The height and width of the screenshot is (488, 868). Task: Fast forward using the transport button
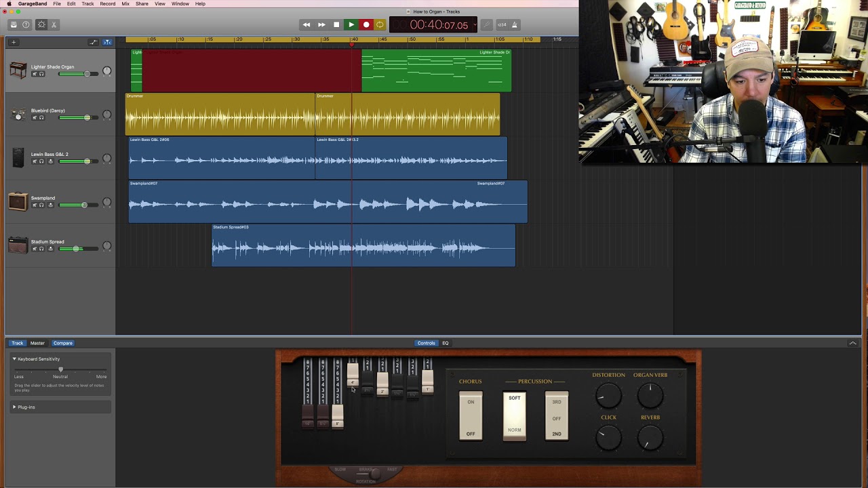[321, 24]
